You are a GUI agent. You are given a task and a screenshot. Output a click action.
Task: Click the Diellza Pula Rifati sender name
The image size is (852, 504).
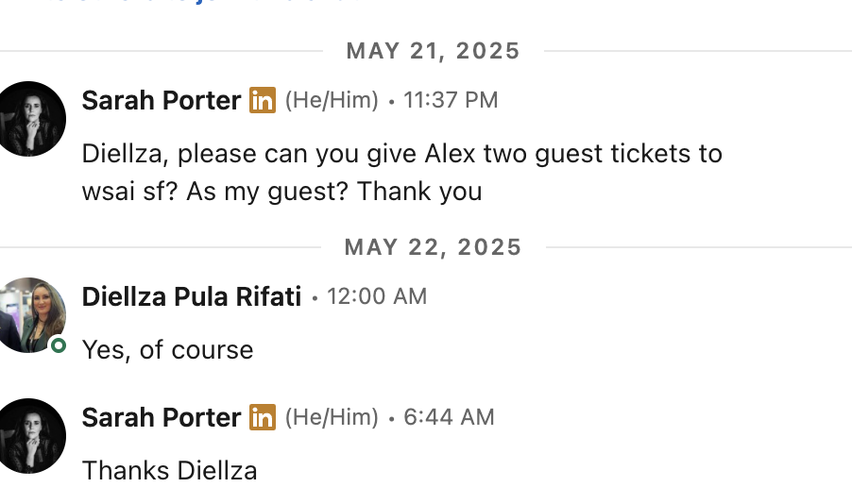click(x=192, y=296)
